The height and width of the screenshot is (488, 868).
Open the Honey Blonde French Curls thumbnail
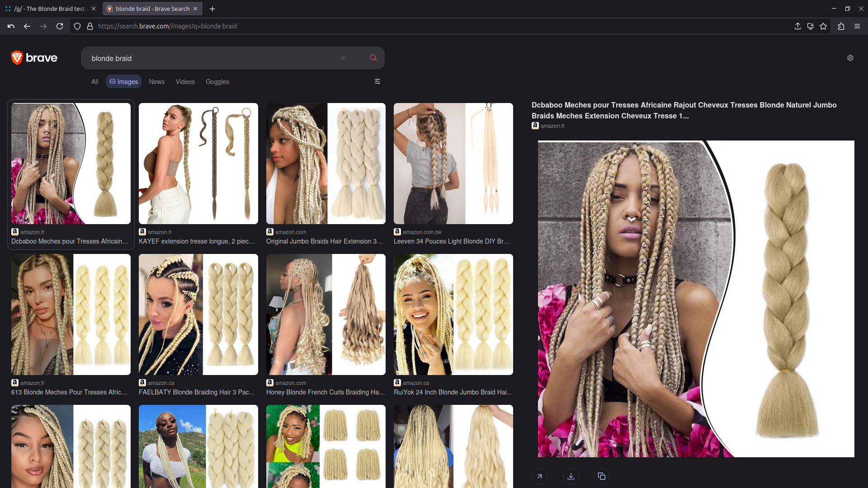[x=326, y=314]
